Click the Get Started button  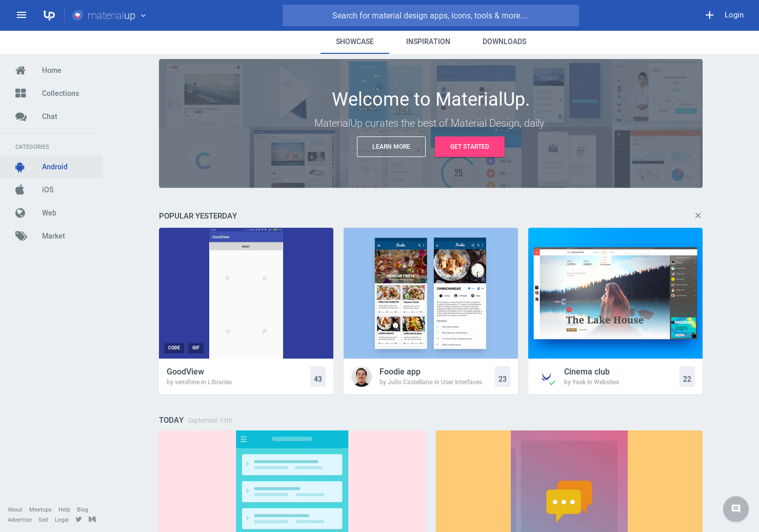pyautogui.click(x=470, y=147)
